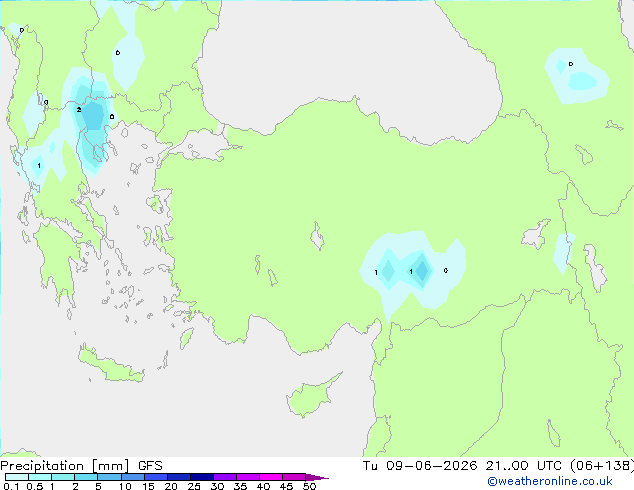Click the purple swatch between 30 and 35
This screenshot has height=490, width=634.
pyautogui.click(x=225, y=477)
